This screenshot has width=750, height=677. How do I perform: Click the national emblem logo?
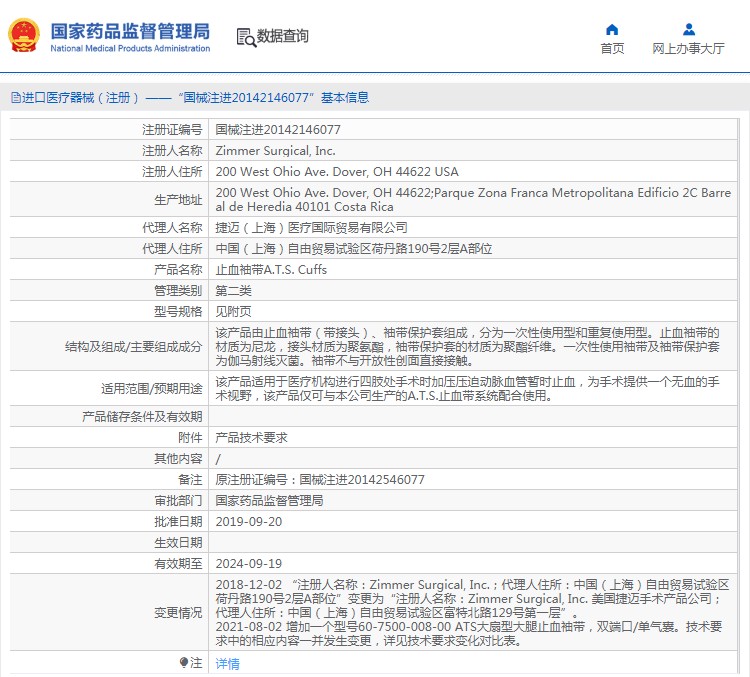point(23,35)
